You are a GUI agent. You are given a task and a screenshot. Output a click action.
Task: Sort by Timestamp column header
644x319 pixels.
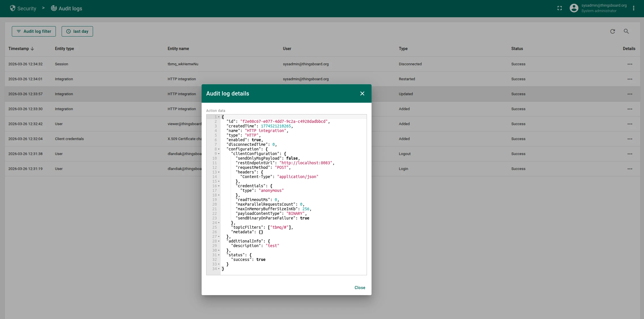pos(21,49)
